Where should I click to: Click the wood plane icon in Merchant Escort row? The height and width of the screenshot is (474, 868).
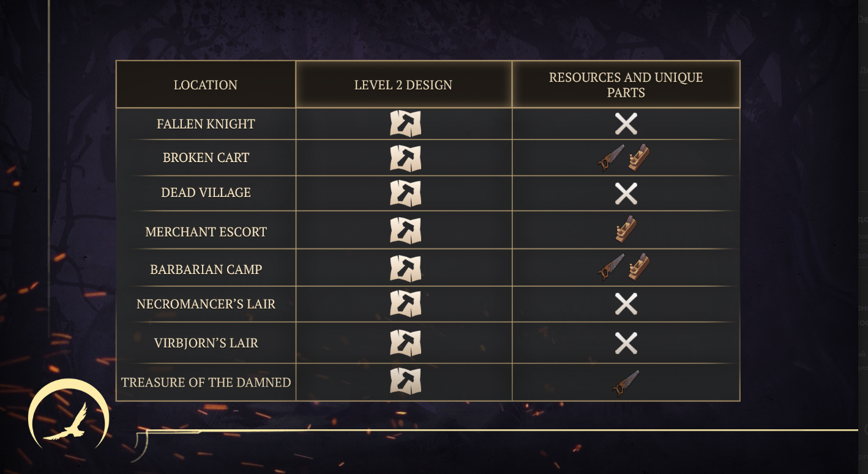626,229
